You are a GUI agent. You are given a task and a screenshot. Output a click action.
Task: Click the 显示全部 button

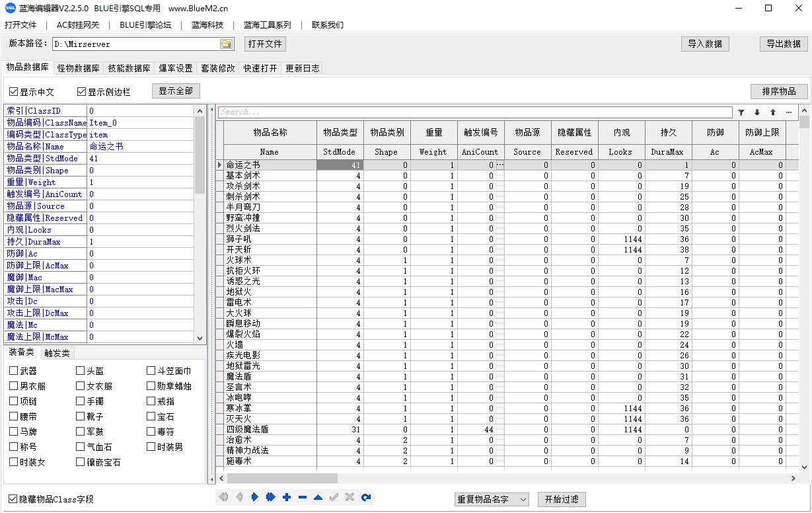[176, 91]
